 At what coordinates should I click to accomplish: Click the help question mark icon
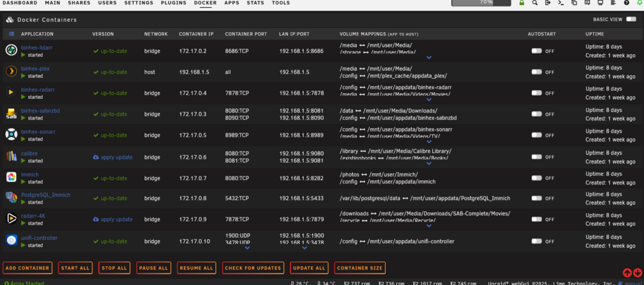click(x=627, y=3)
